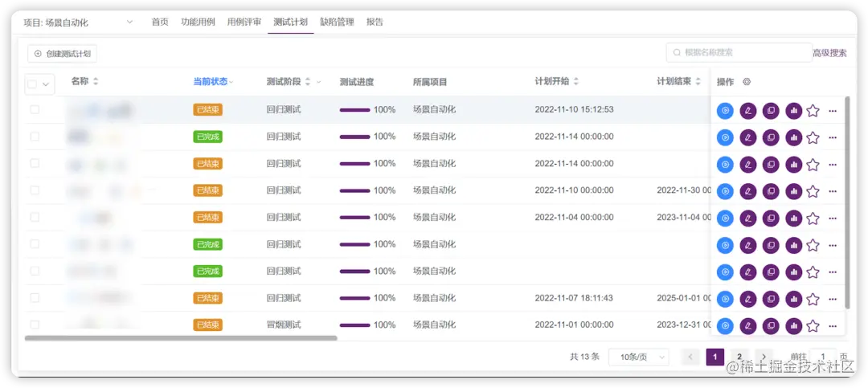Screen dimensions: 868x388
Task: Star the plan starting 2022-11-10 00:00:00
Action: 813,191
